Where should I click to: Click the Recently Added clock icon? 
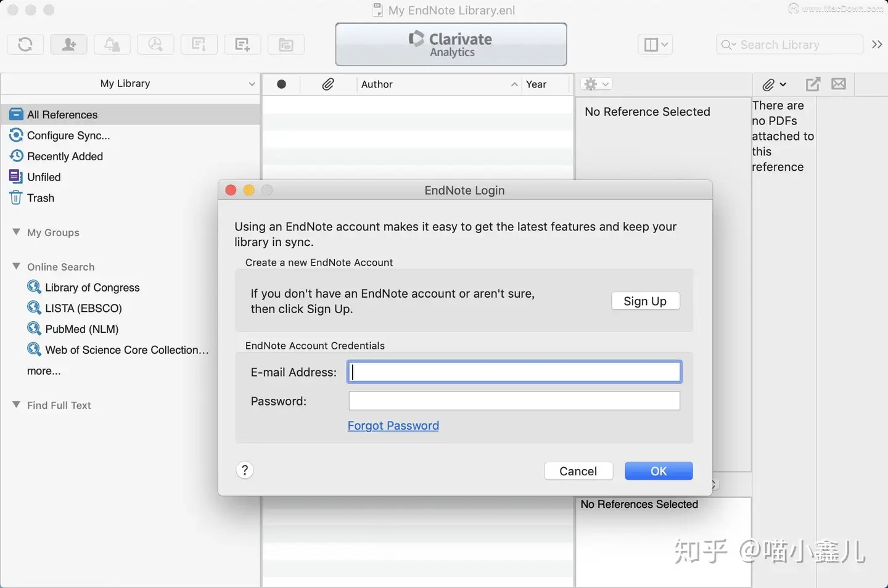pos(16,156)
